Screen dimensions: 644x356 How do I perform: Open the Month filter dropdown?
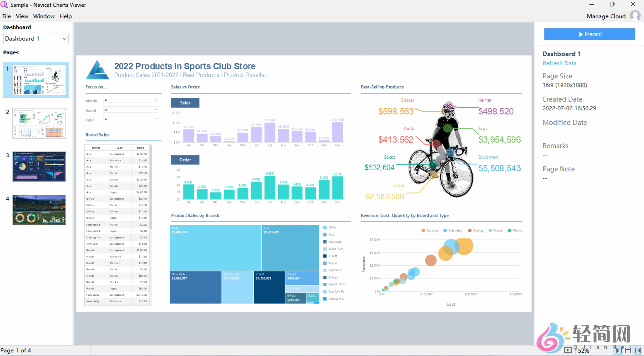point(130,100)
